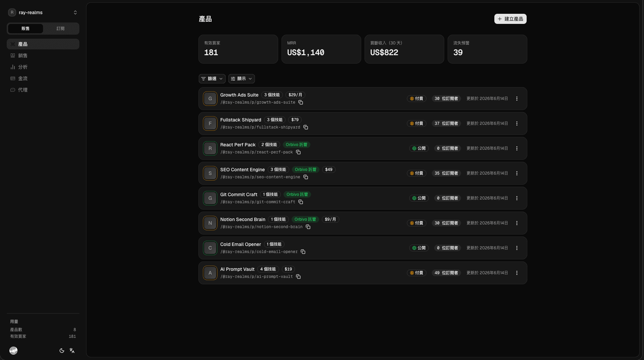Open 金流 in the sidebar
644x360 pixels.
[43, 78]
